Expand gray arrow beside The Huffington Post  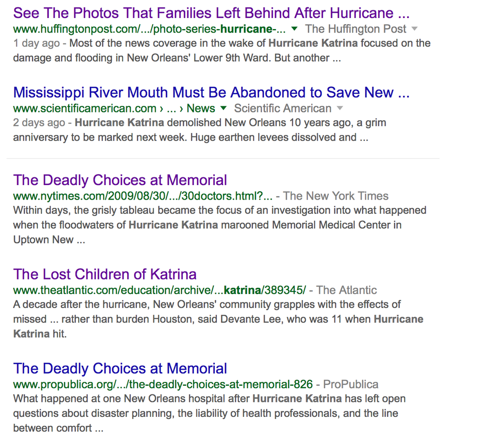[x=415, y=29]
